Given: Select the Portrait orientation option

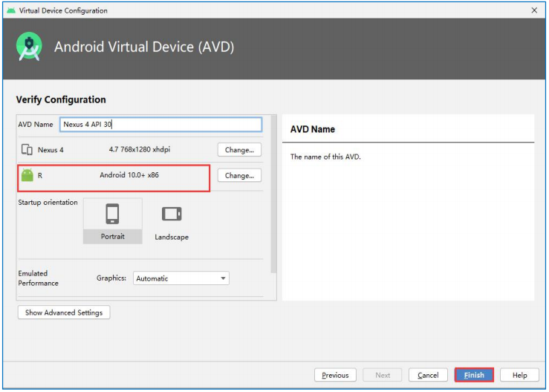Looking at the screenshot, I should pyautogui.click(x=113, y=220).
